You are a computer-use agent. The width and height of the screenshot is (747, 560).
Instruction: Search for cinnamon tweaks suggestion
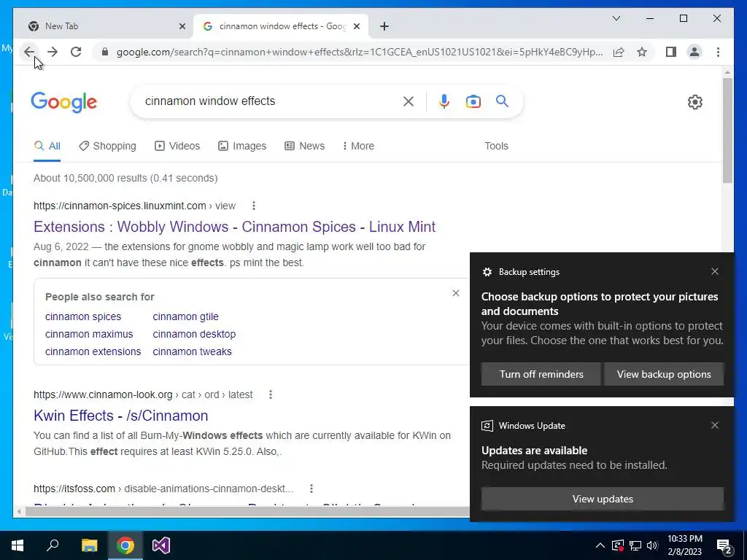(x=192, y=351)
